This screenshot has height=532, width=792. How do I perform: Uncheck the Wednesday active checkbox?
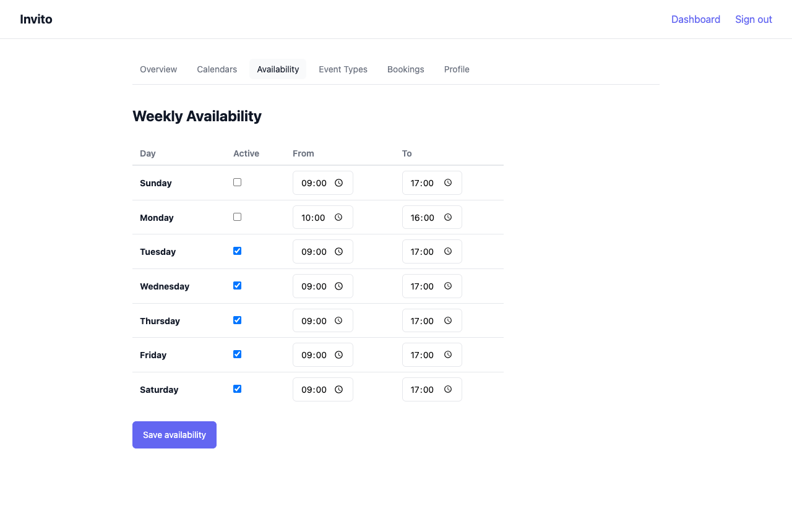point(237,286)
